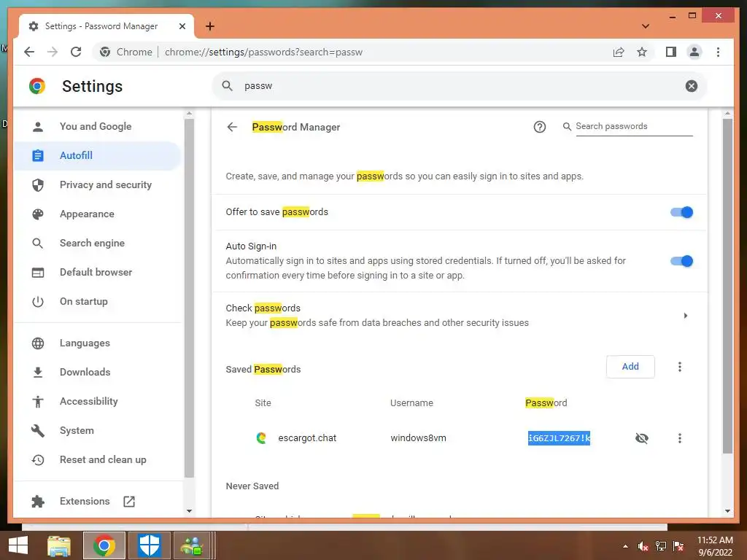Select You and Google in sidebar
Screen dimensions: 747x560
[x=96, y=126]
